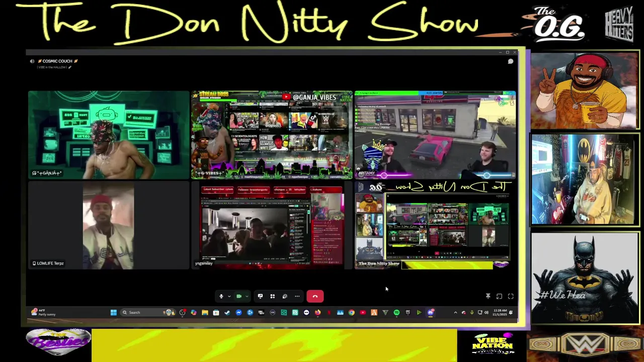Mute the microphone in the Discord call
Viewport: 644px width, 362px height.
(x=221, y=296)
